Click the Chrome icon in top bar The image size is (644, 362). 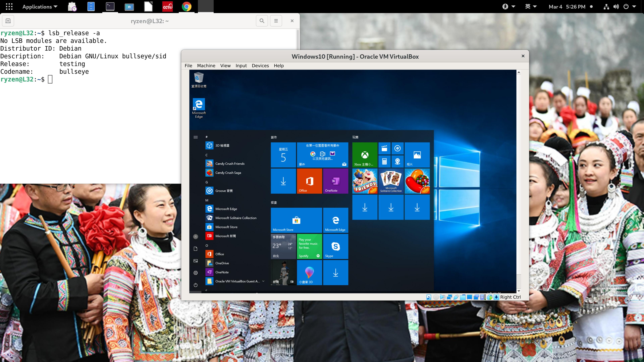click(x=186, y=7)
